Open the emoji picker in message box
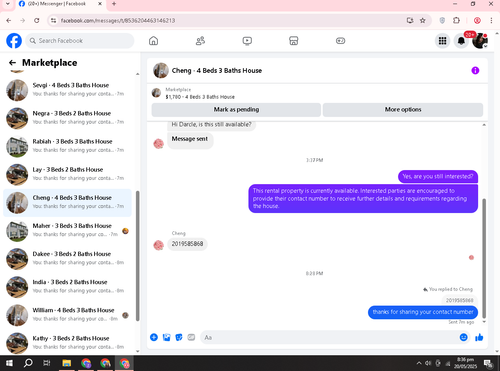The width and height of the screenshot is (500, 371). point(463,337)
